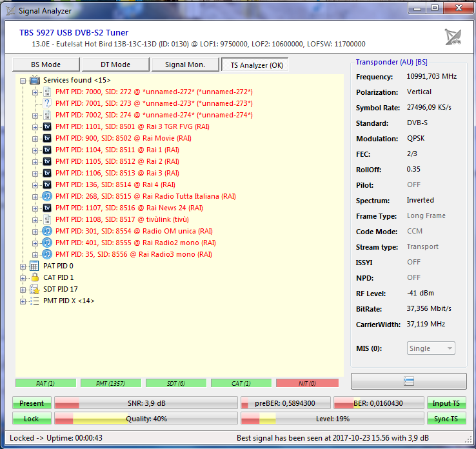Open the MIS Single dropdown
The image size is (476, 449).
[x=431, y=348]
